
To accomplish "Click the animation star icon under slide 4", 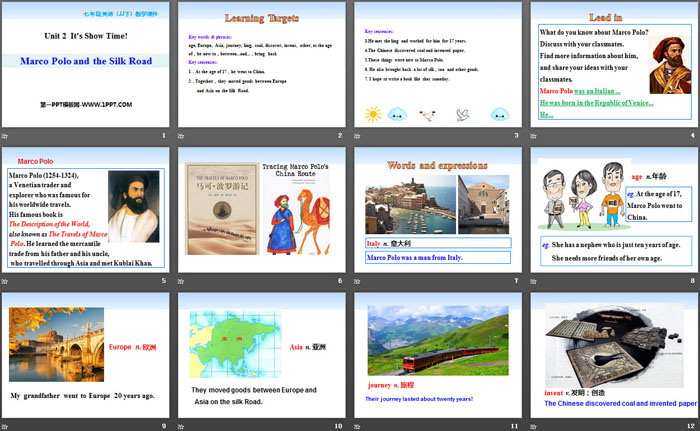I will (533, 136).
